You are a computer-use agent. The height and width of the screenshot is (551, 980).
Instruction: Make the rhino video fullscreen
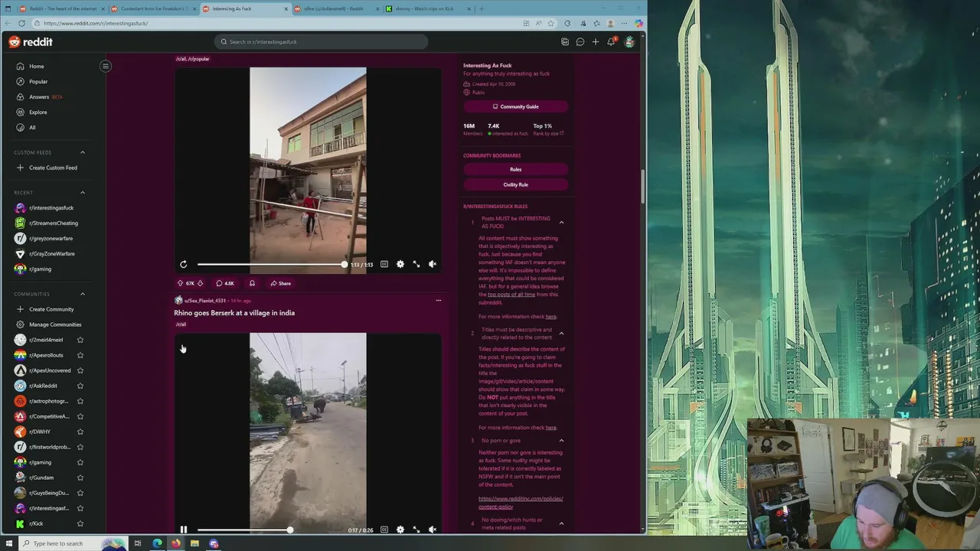[416, 530]
